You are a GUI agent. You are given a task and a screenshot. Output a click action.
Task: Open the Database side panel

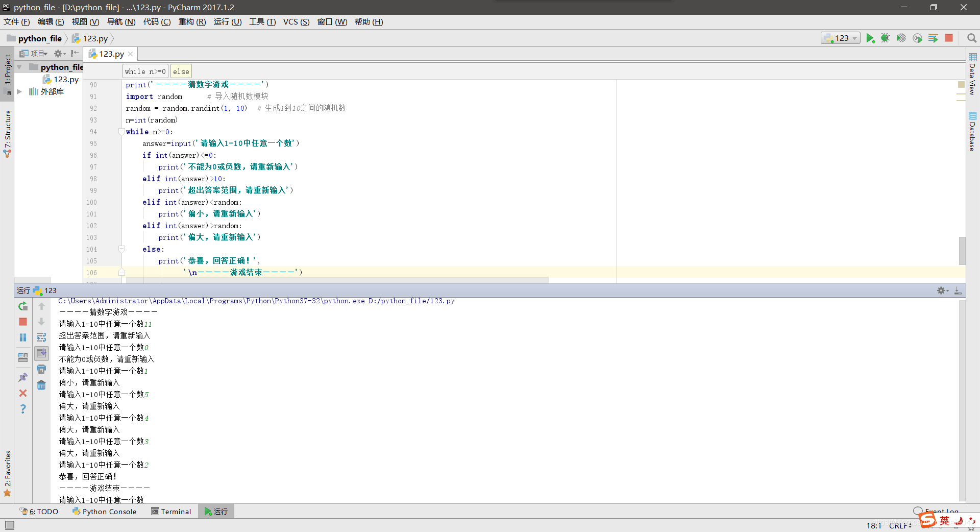click(972, 131)
